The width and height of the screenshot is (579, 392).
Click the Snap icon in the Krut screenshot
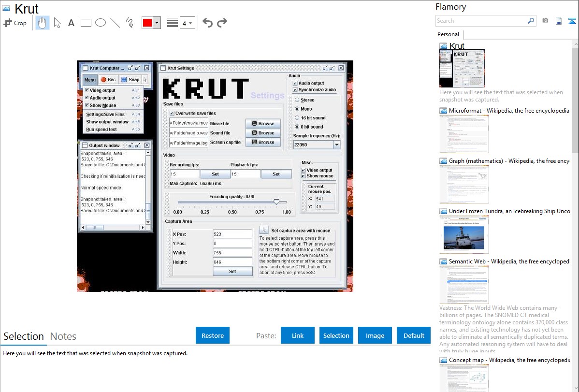pos(124,79)
